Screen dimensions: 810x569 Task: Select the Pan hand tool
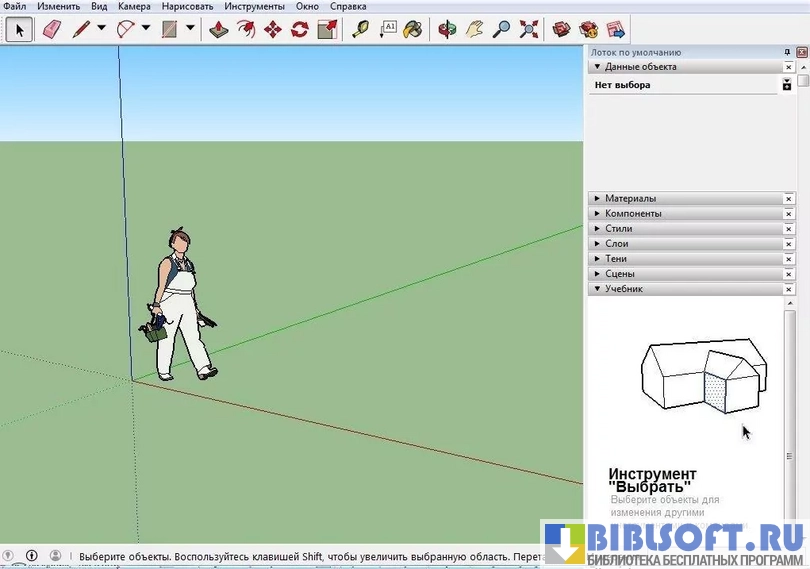[x=475, y=29]
